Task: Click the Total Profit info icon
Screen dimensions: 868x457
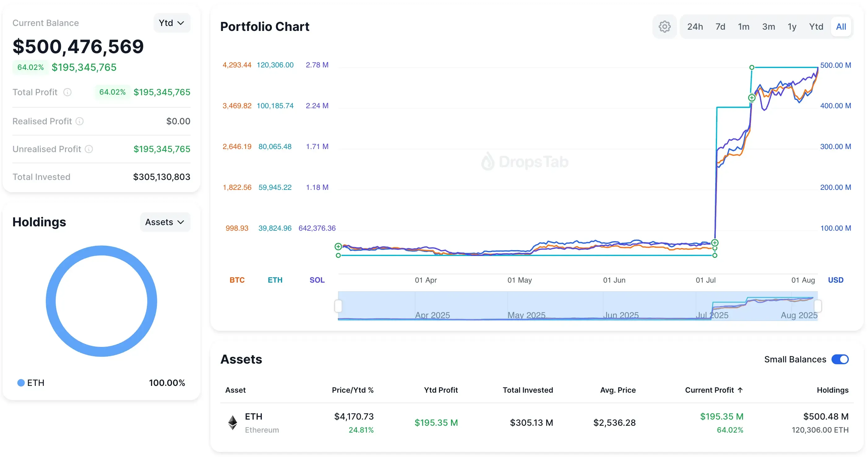Action: click(68, 92)
